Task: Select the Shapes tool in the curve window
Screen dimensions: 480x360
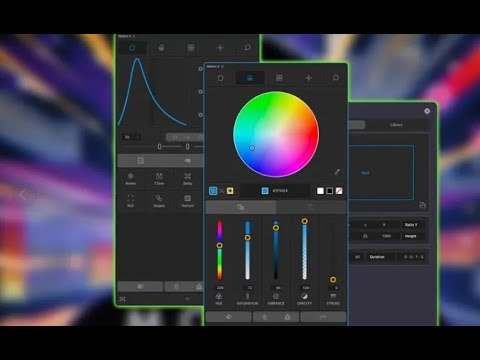Action: coord(159,201)
